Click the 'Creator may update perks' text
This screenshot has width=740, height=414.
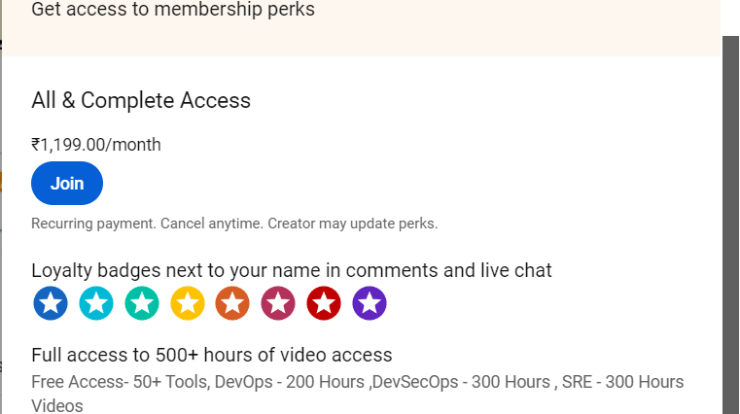click(x=353, y=223)
